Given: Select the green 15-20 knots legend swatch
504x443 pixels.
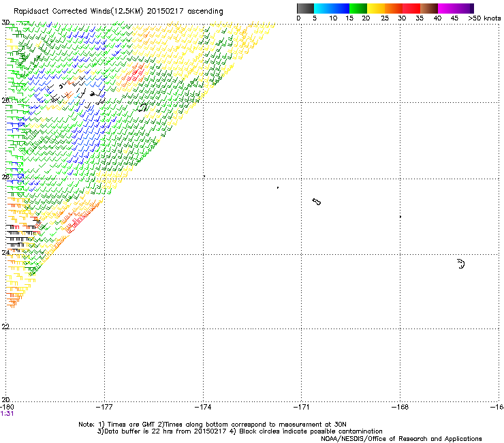Looking at the screenshot, I should [358, 8].
